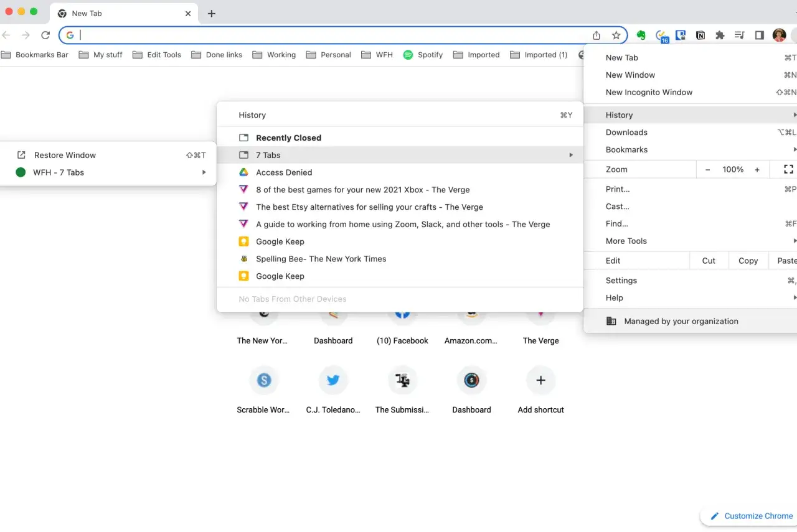The width and height of the screenshot is (797, 532).
Task: Toggle the side panel icon
Action: (x=759, y=35)
